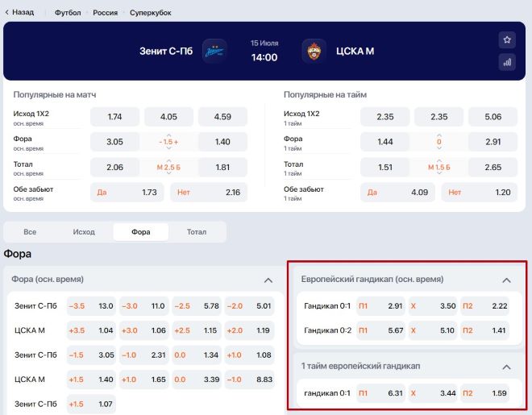Open match statistics bar chart icon
This screenshot has width=532, height=415.
(x=507, y=62)
